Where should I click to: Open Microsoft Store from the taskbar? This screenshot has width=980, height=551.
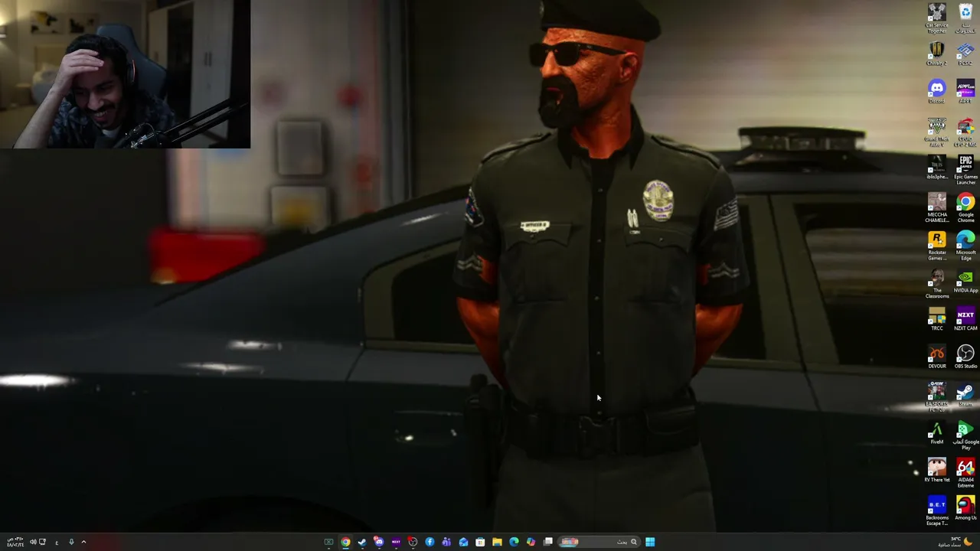pyautogui.click(x=480, y=542)
